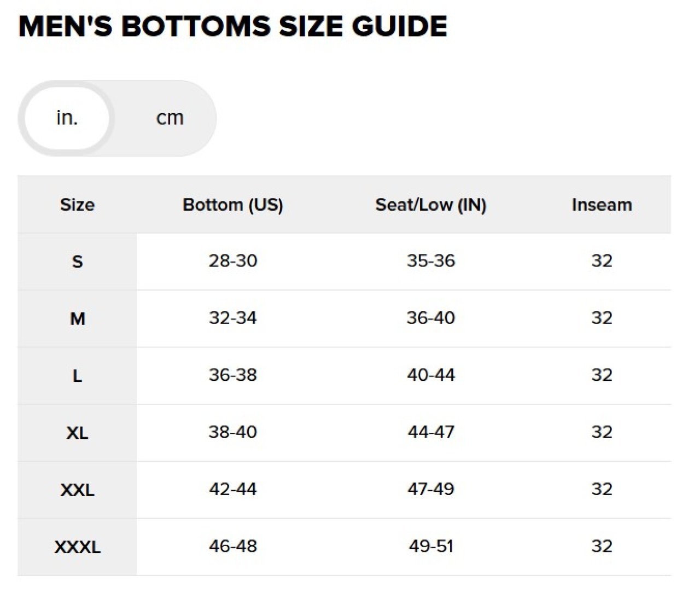The height and width of the screenshot is (604, 700).
Task: Click the Men's Bottoms Size Guide heading
Action: coord(232,26)
